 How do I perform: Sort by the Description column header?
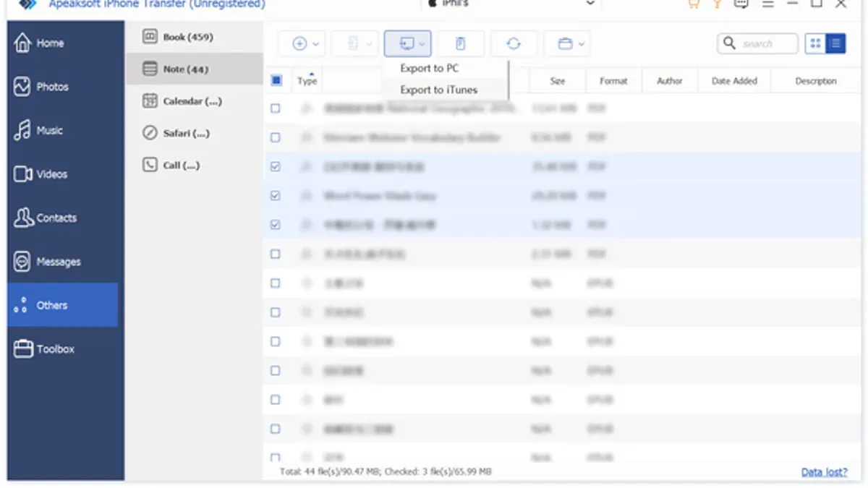pos(816,81)
